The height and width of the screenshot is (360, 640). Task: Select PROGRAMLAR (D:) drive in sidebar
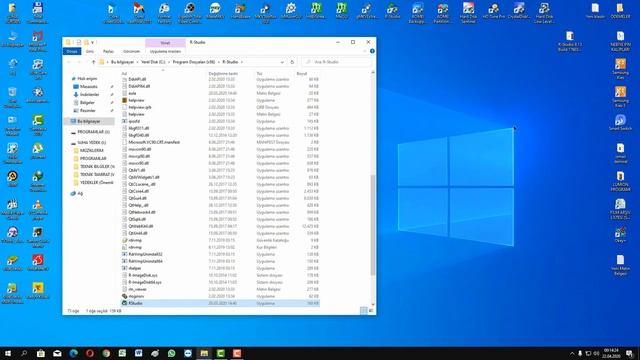pyautogui.click(x=93, y=132)
